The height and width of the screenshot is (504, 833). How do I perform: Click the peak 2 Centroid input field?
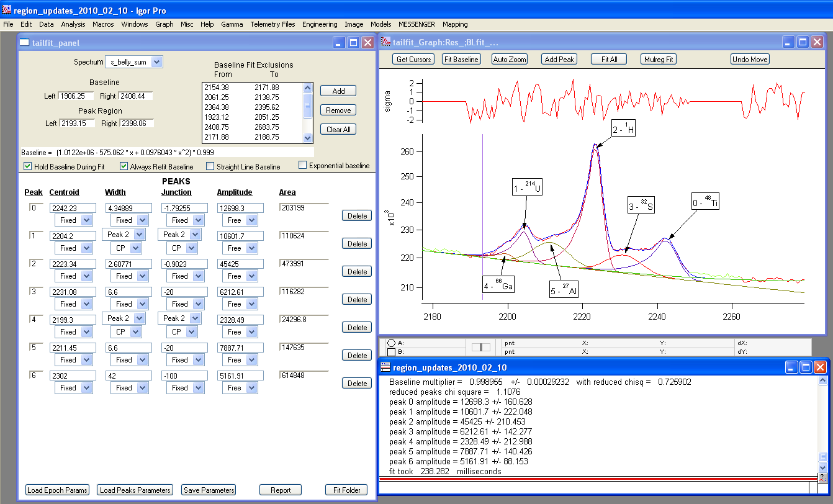point(73,264)
